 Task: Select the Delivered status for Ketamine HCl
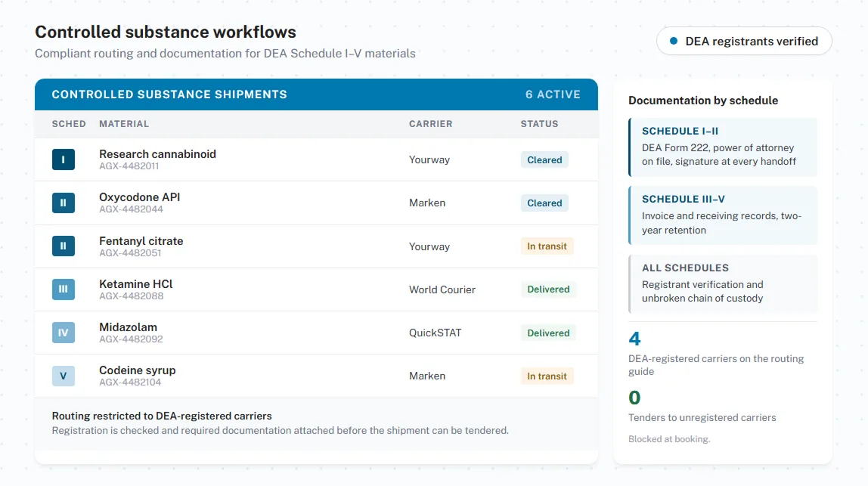tap(548, 289)
